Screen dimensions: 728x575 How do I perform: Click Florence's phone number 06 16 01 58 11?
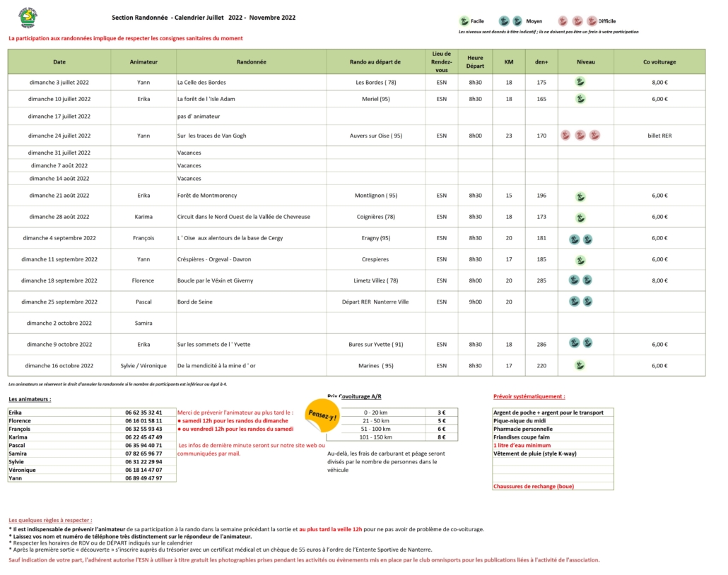[x=143, y=421]
